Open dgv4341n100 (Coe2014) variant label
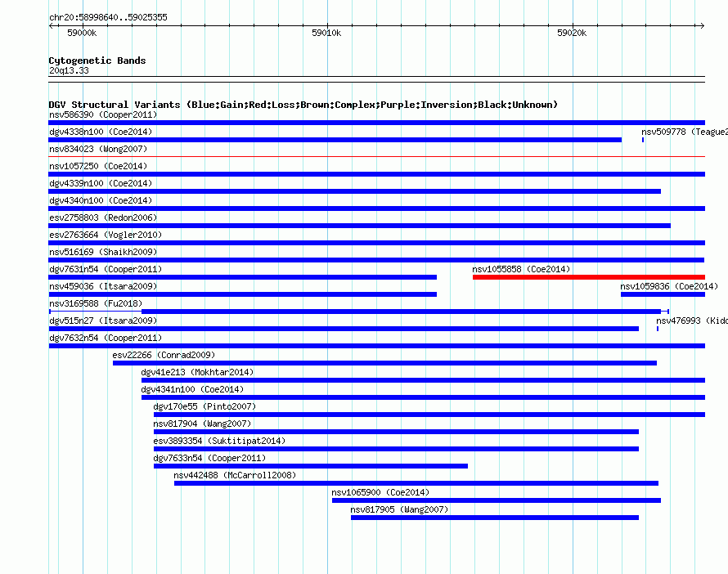This screenshot has width=728, height=574. (x=192, y=389)
